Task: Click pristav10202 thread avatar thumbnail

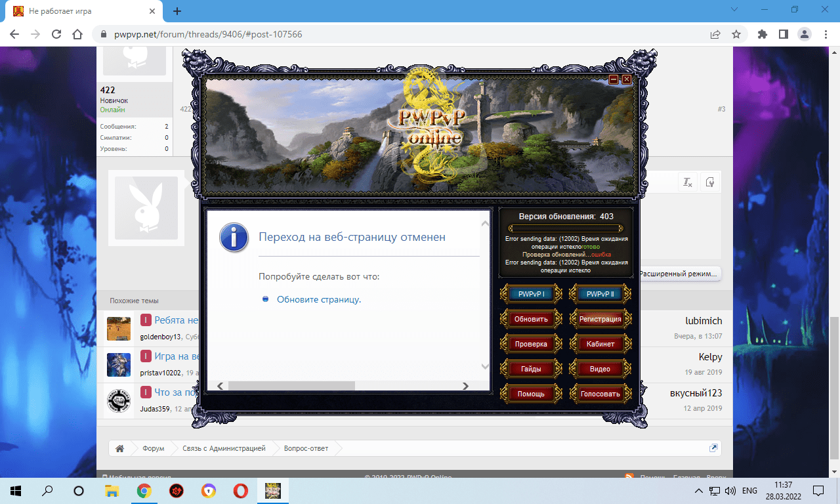Action: tap(119, 364)
